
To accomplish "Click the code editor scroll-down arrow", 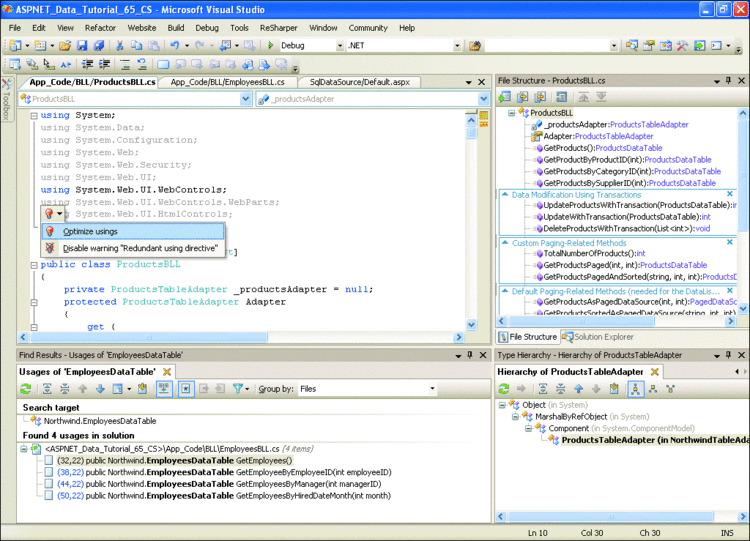I will coord(471,324).
